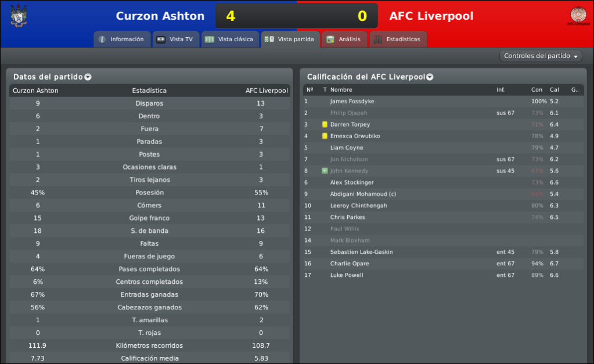Select the Posesión statistic row
The width and height of the screenshot is (594, 364).
(x=150, y=192)
